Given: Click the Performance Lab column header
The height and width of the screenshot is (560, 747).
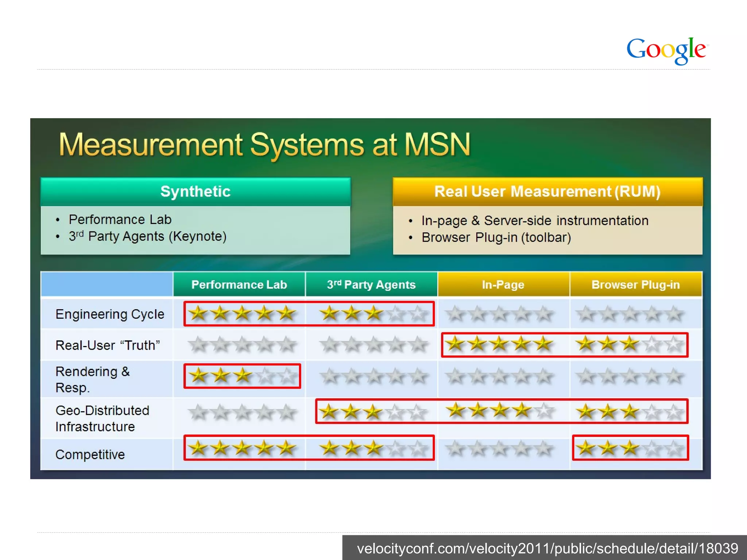Looking at the screenshot, I should tap(239, 284).
